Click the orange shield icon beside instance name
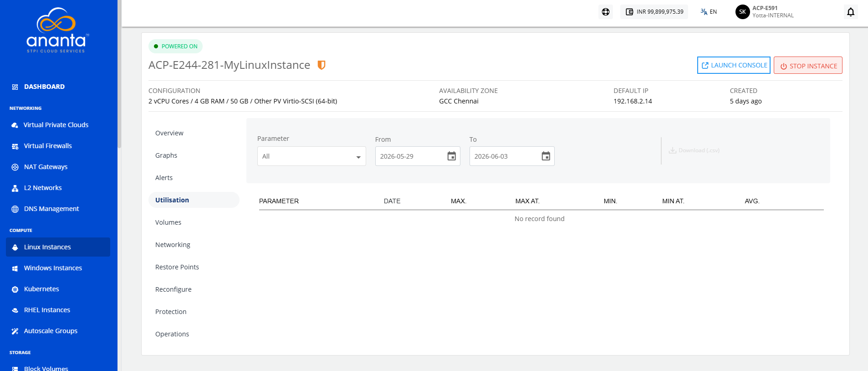Image resolution: width=868 pixels, height=371 pixels. click(x=322, y=65)
